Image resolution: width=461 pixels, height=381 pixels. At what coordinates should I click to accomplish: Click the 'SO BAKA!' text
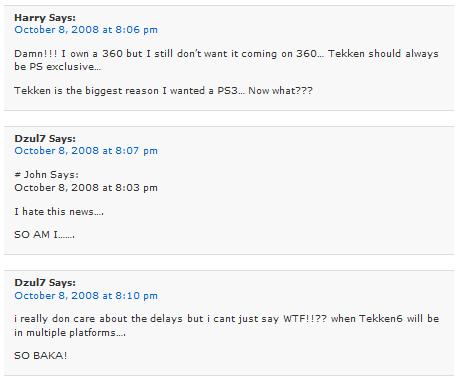click(x=41, y=355)
